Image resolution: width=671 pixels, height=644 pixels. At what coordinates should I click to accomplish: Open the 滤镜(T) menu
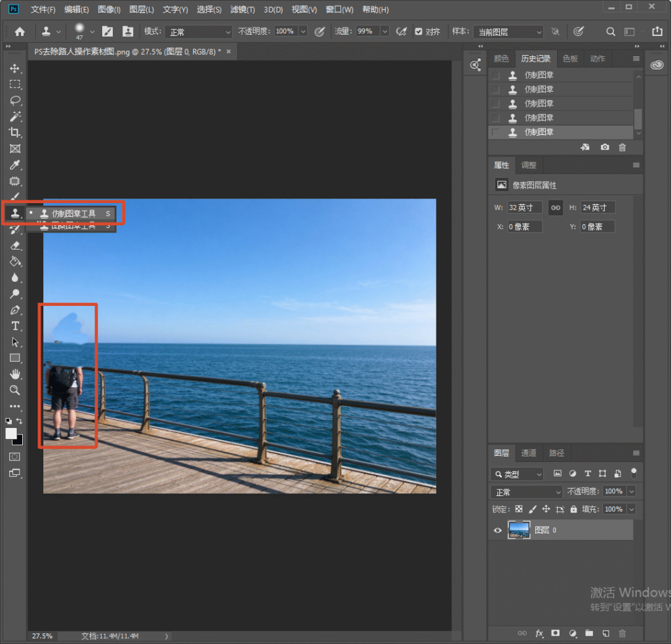click(242, 9)
